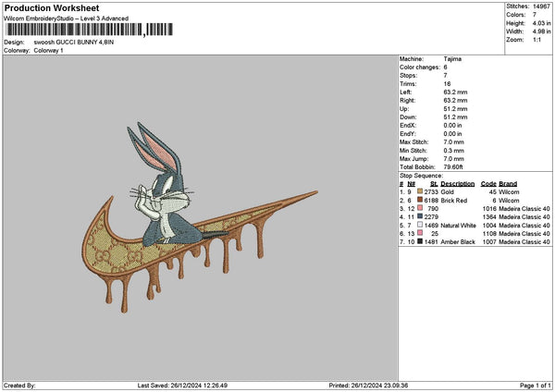Click design name swoosh GUCCI BUNNY 4,8IN
The image size is (555, 392).
74,43
